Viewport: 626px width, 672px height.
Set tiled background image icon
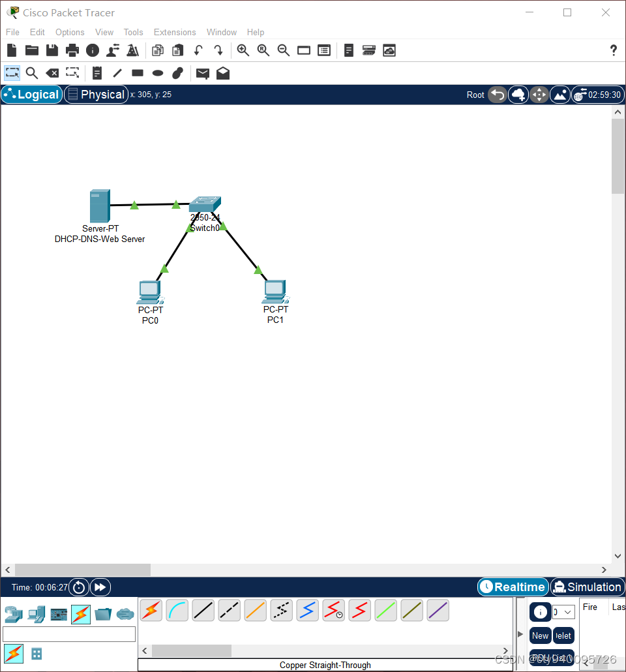pos(560,95)
